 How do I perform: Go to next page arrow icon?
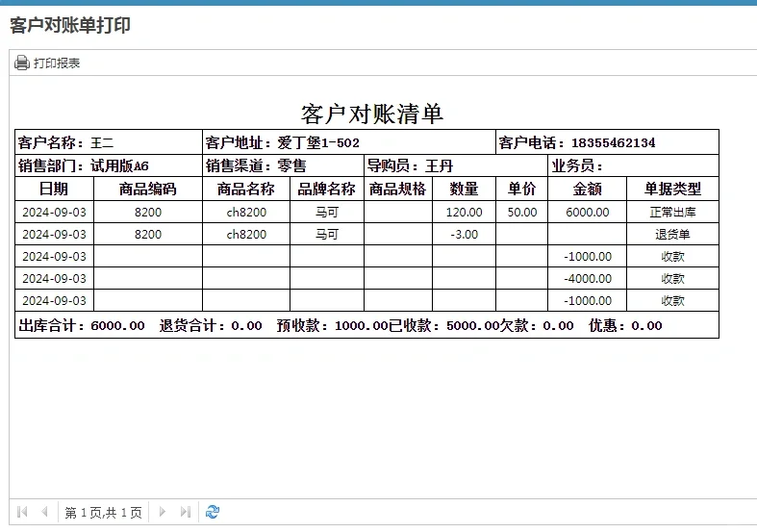pos(163,512)
